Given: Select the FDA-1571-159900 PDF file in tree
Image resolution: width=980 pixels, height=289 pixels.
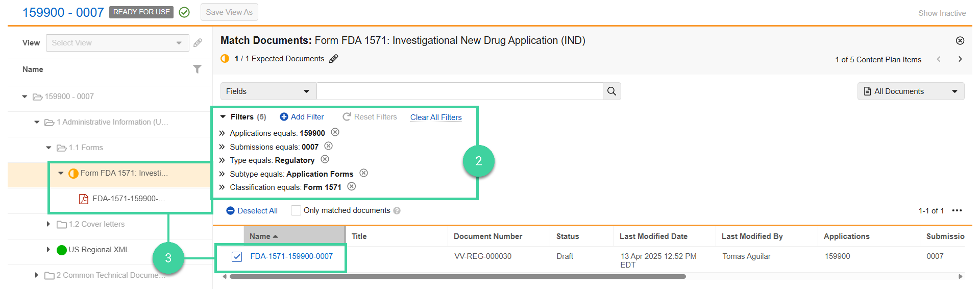Looking at the screenshot, I should (x=129, y=199).
